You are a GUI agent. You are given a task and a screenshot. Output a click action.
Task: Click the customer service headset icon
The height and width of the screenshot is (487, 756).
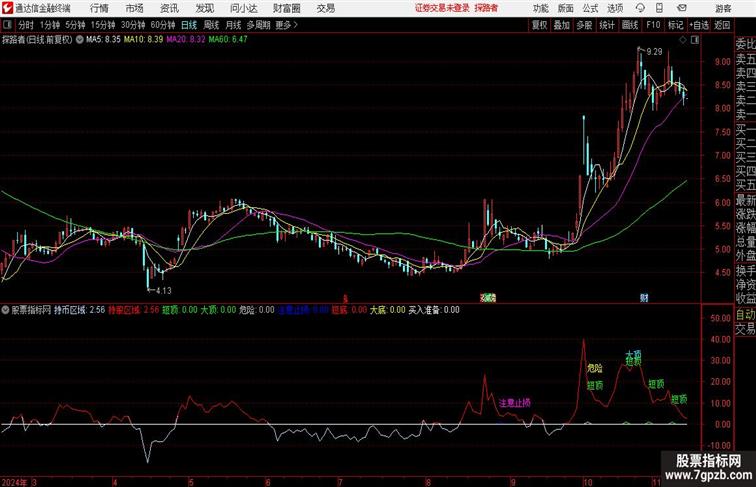pyautogui.click(x=640, y=8)
